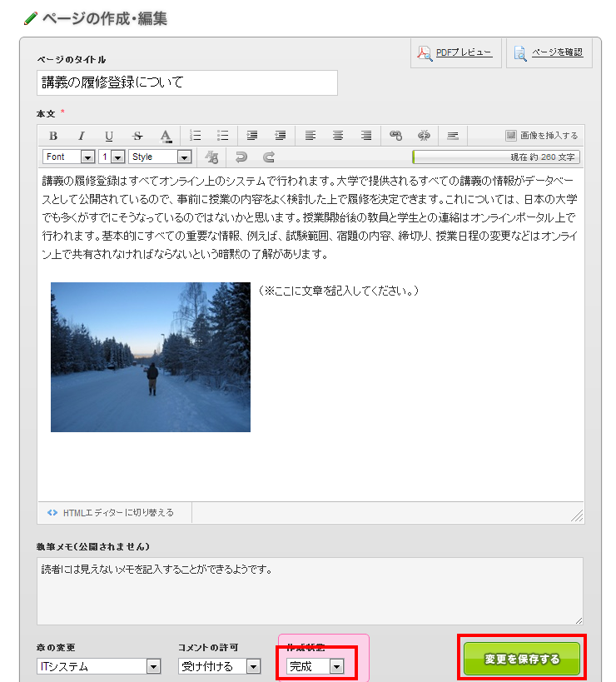Open the ページを確認 link
This screenshot has width=616, height=682.
[x=557, y=52]
